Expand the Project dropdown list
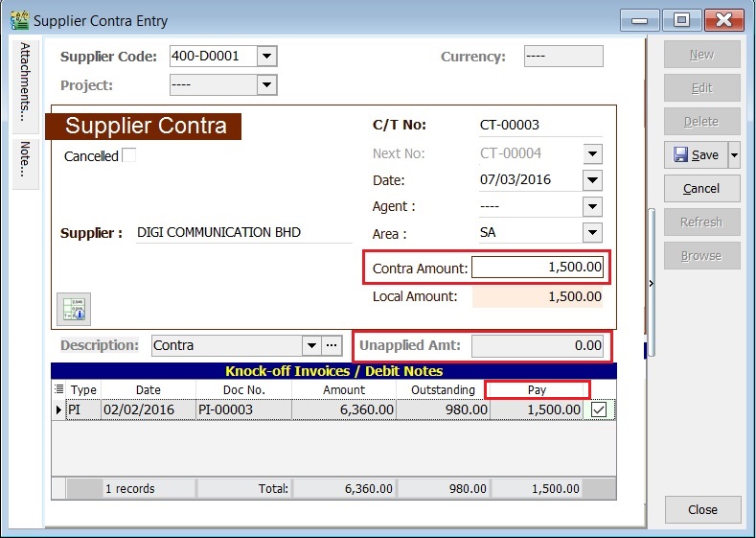Screen dimensions: 756x538 (267, 85)
